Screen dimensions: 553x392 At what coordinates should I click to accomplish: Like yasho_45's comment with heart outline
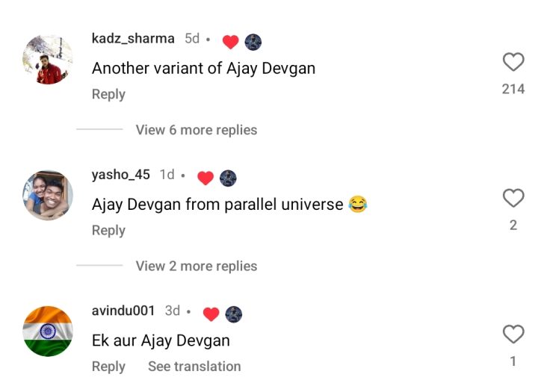click(x=513, y=198)
